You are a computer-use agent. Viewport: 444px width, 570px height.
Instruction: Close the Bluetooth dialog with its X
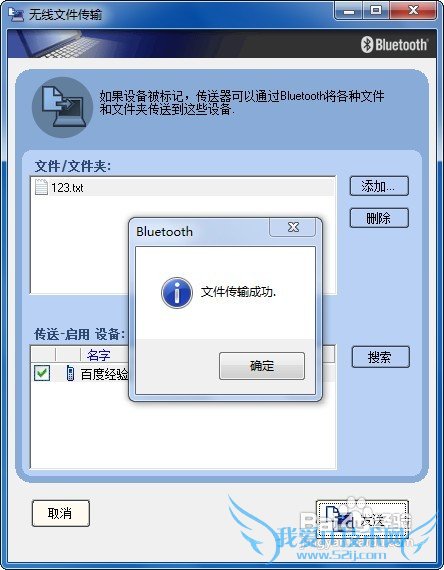tap(293, 227)
